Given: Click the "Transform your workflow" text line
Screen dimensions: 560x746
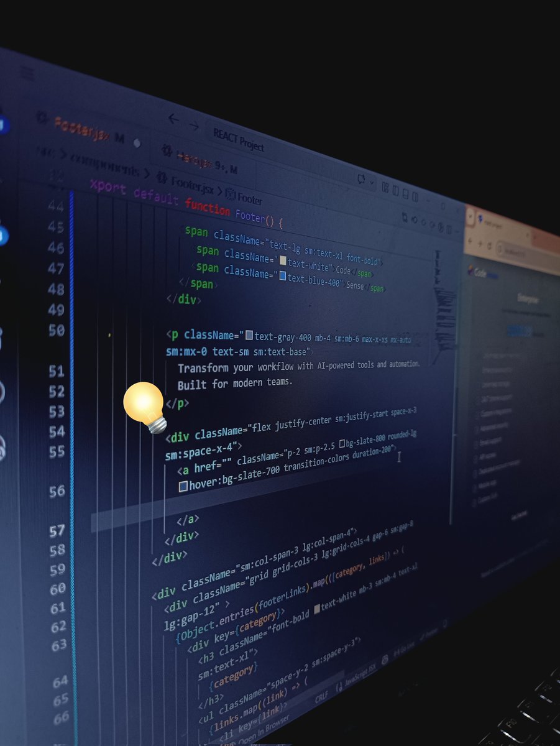Looking at the screenshot, I should (x=299, y=366).
